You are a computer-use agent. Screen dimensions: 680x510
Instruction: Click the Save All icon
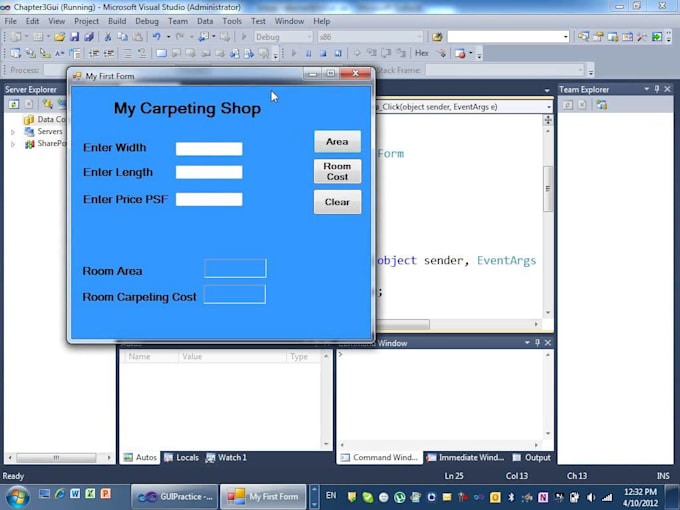pyautogui.click(x=89, y=37)
